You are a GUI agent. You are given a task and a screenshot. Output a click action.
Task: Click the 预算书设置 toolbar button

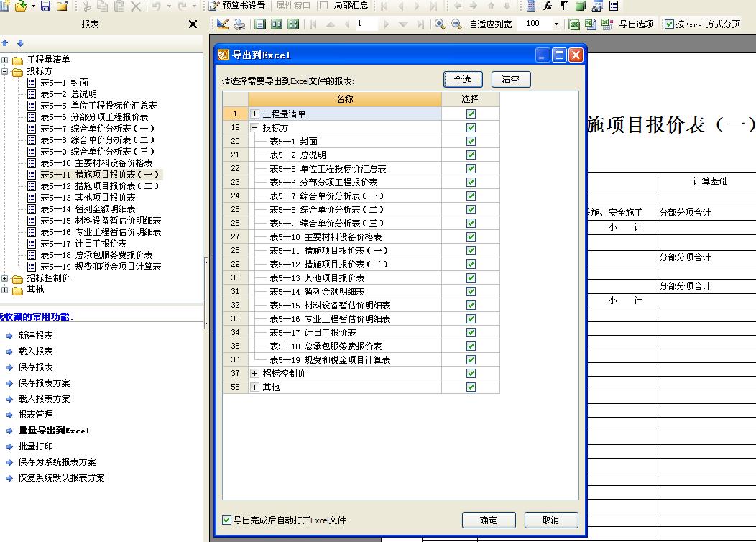(237, 6)
